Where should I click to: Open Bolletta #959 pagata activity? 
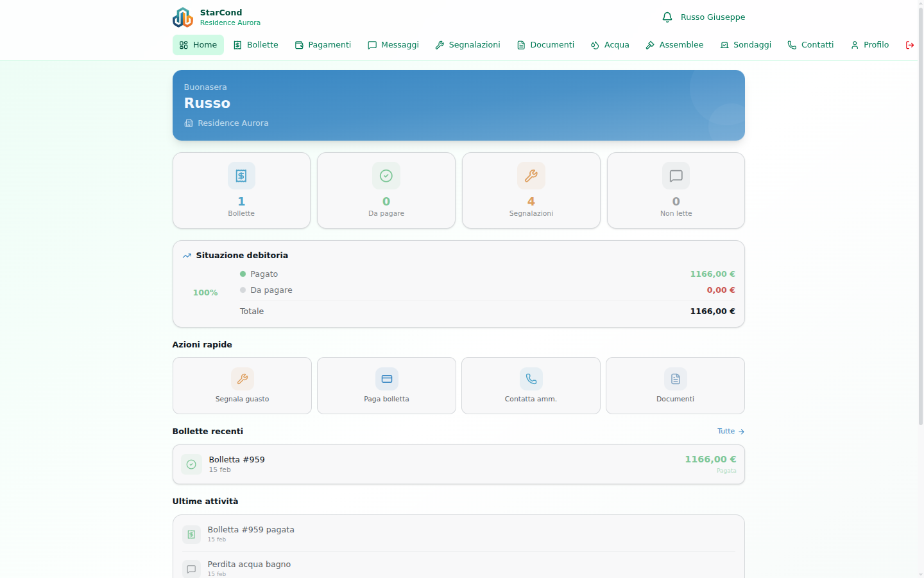click(x=459, y=534)
